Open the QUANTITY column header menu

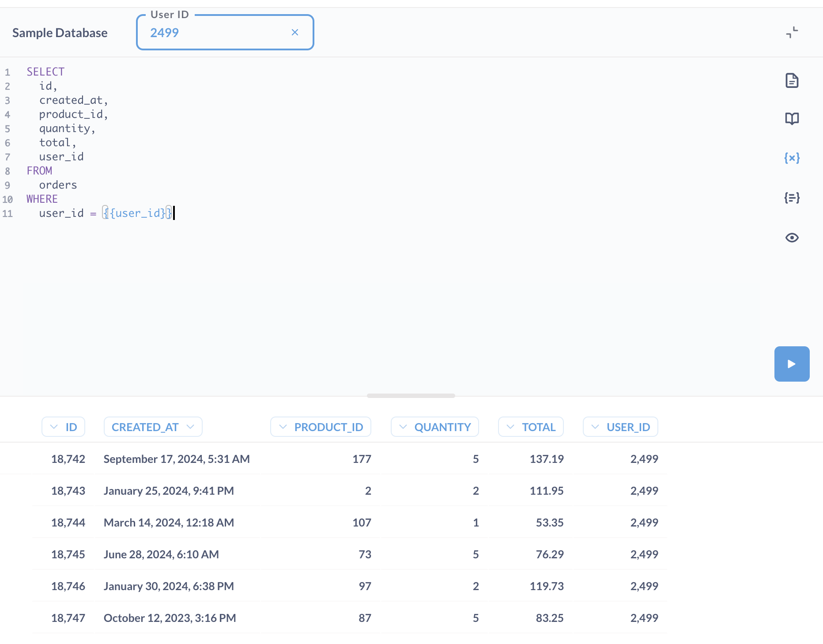pyautogui.click(x=434, y=427)
